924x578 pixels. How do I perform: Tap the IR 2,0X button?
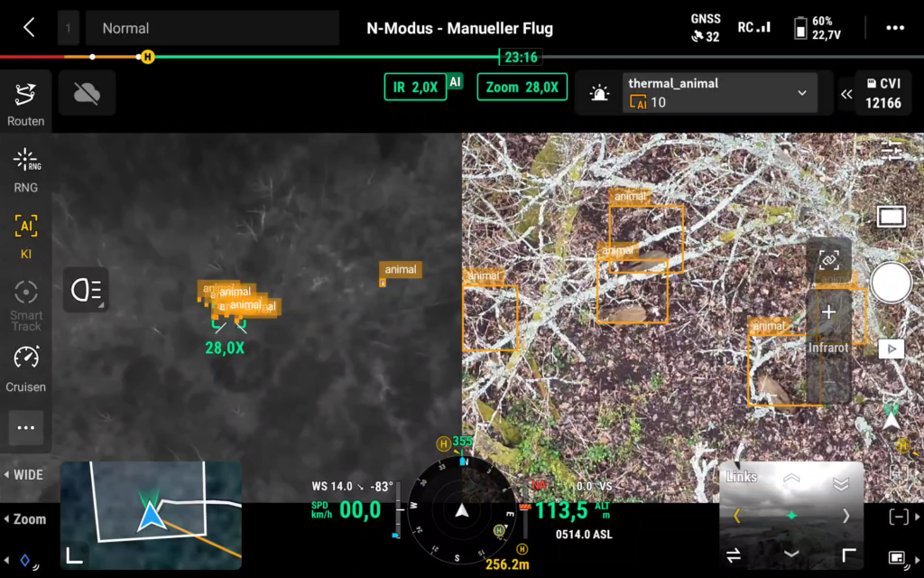[415, 88]
